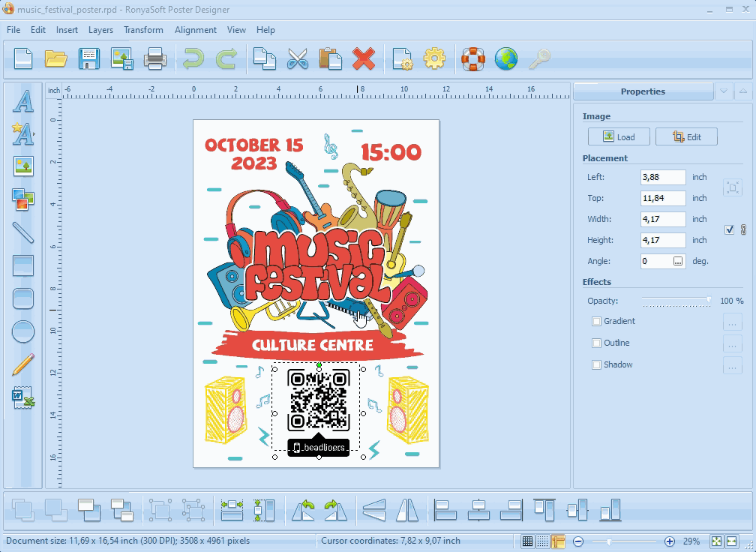This screenshot has width=756, height=552.
Task: Undo the last action
Action: pyautogui.click(x=193, y=58)
